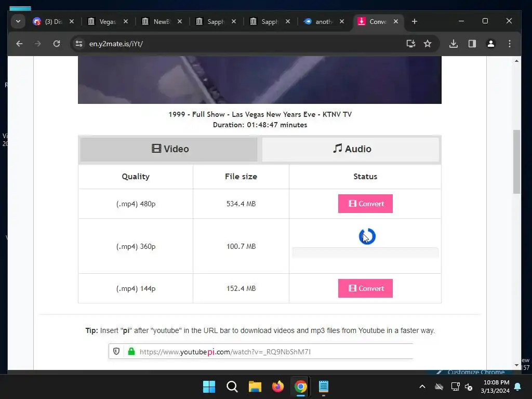Viewport: 532px width, 399px height.
Task: Open the taskbar clock 10:08 PM
Action: (495, 387)
